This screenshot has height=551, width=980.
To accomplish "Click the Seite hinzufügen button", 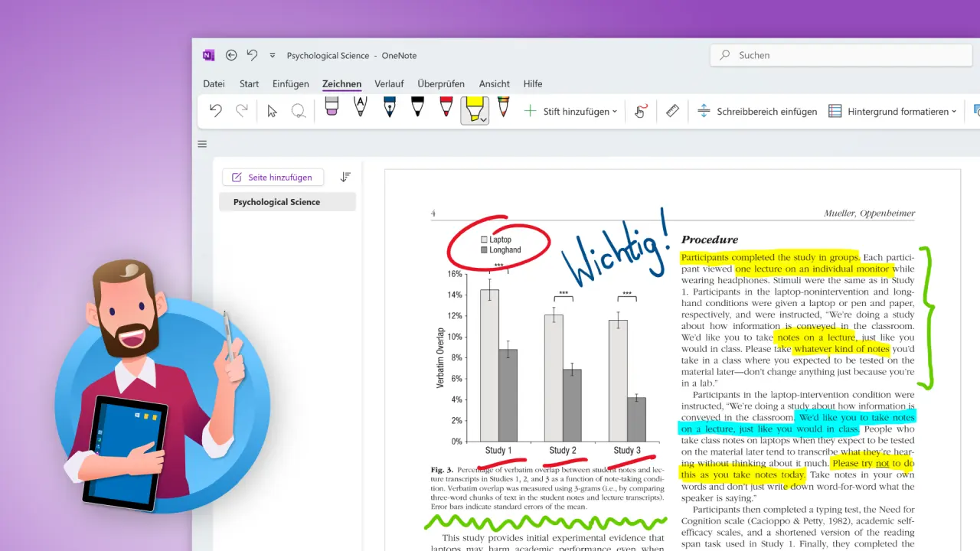I will coord(273,177).
